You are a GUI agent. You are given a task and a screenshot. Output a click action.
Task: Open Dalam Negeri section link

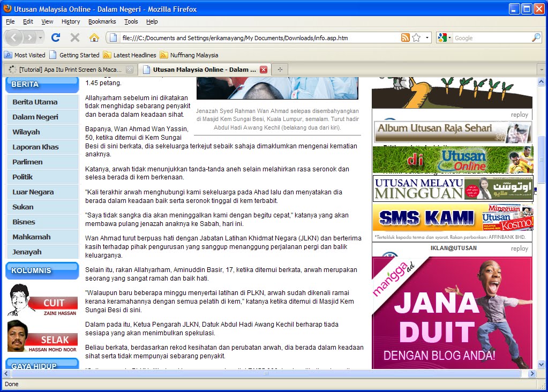43,117
